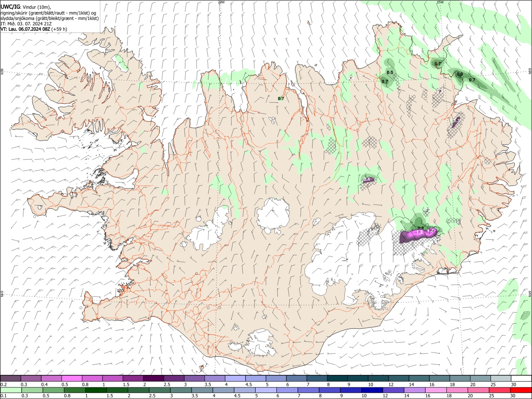The height and width of the screenshot is (399, 532).
Task: Click the small purple patch labeled 0.4
Action: (369, 180)
